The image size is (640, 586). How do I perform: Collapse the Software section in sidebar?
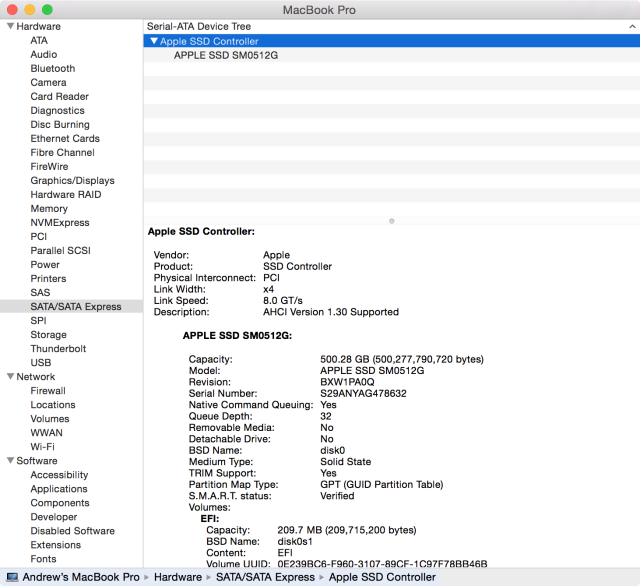pyautogui.click(x=11, y=460)
